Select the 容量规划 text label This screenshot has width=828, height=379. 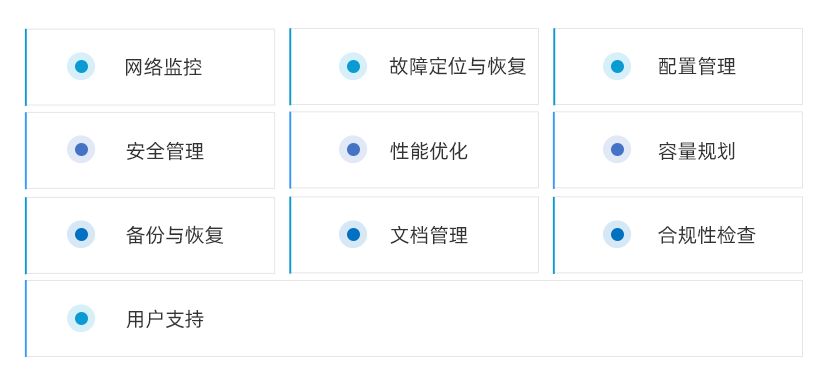[x=697, y=151]
